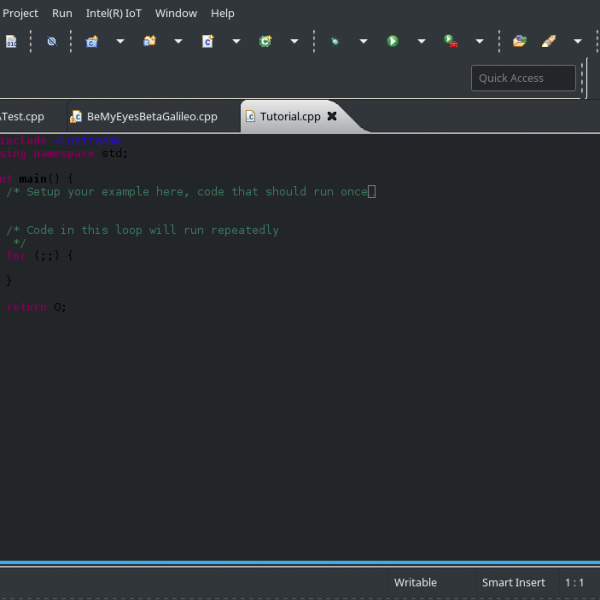Close the Tutorial.cpp tab

pos(332,116)
